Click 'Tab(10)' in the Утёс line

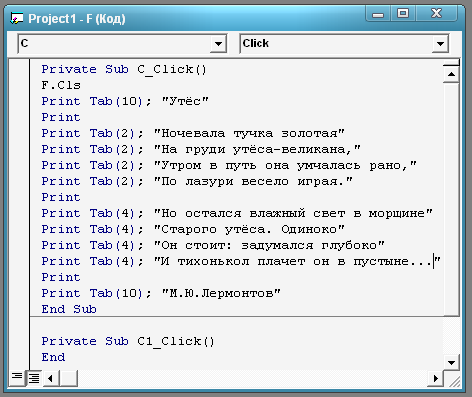[x=116, y=101]
